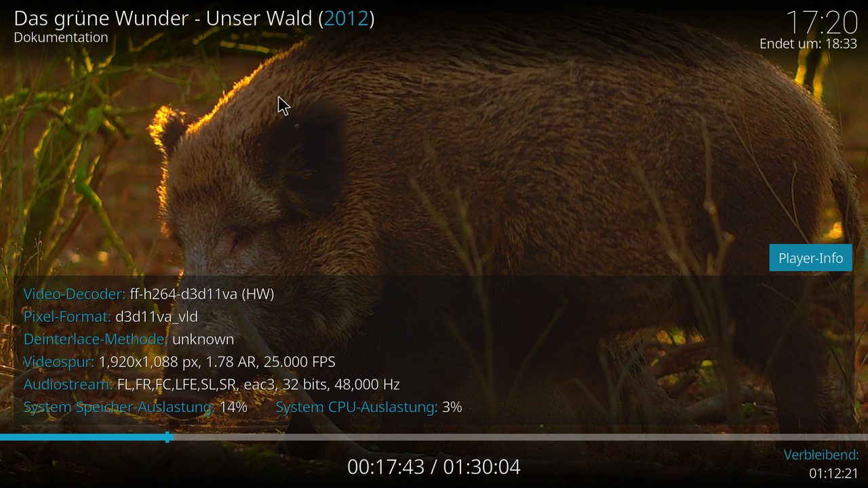Click the elapsed time 00:17:43 / 01:30:04 display
868x488 pixels.
[434, 467]
